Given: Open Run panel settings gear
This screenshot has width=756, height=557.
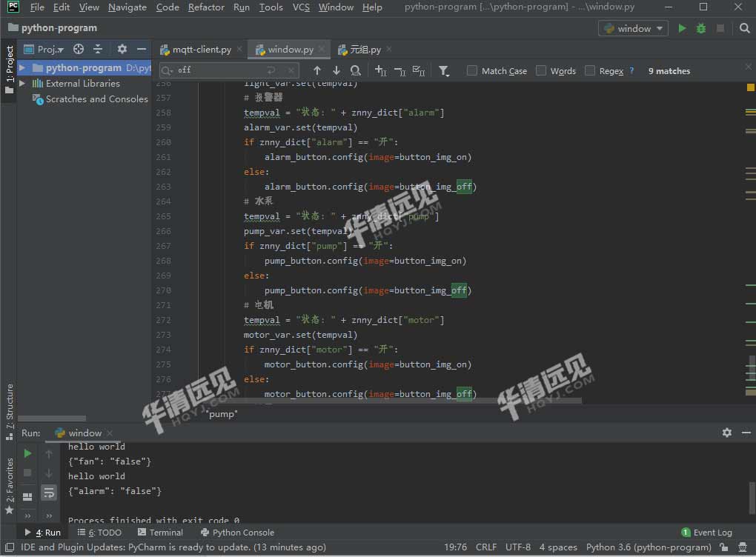Looking at the screenshot, I should 726,433.
